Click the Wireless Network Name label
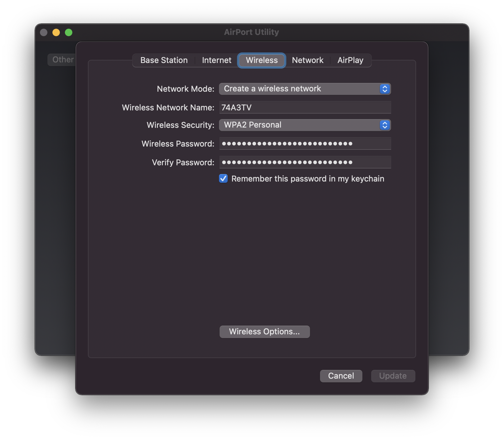This screenshot has height=441, width=504. tap(168, 108)
